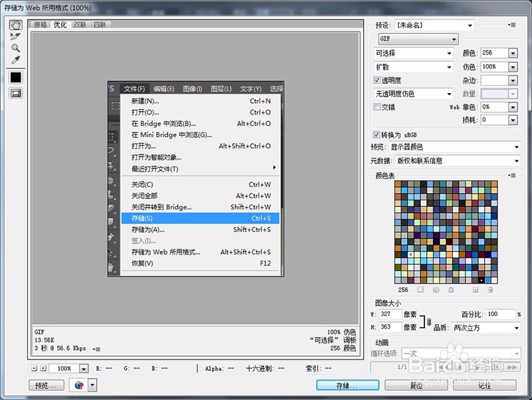Viewport: 532px width, 400px height.
Task: Choose 存储为 Web 所用格式 from the menu
Action: pyautogui.click(x=167, y=252)
